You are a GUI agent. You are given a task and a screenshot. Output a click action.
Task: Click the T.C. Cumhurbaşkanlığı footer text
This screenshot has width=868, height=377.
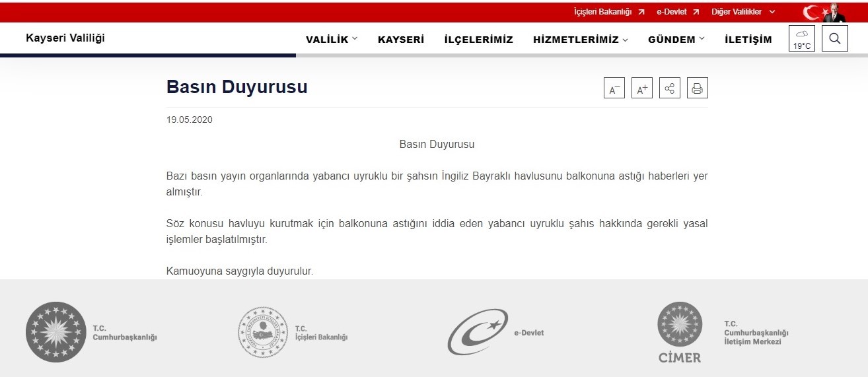(125, 333)
